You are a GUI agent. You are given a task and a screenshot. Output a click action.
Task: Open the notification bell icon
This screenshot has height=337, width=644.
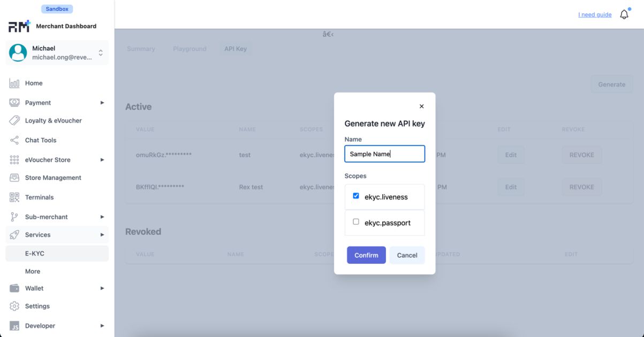click(x=624, y=14)
